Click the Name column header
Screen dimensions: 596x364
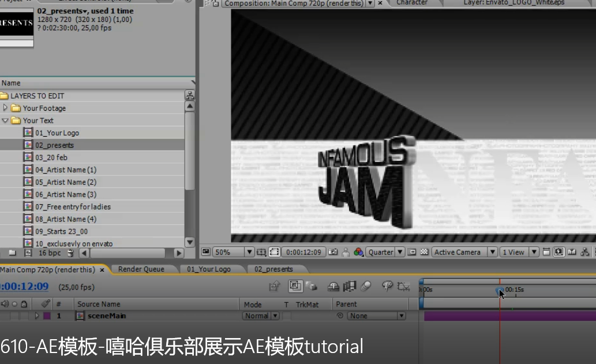coord(11,83)
